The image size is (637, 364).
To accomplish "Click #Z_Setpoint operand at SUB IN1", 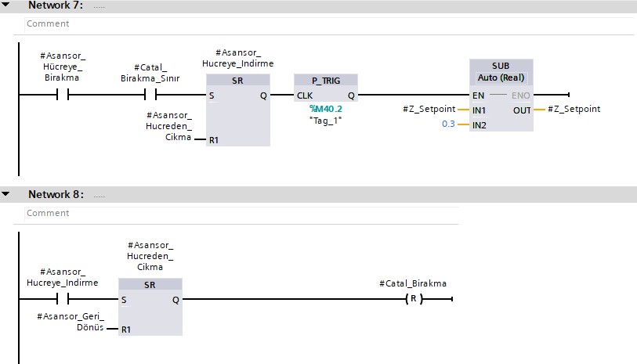I will [x=428, y=110].
